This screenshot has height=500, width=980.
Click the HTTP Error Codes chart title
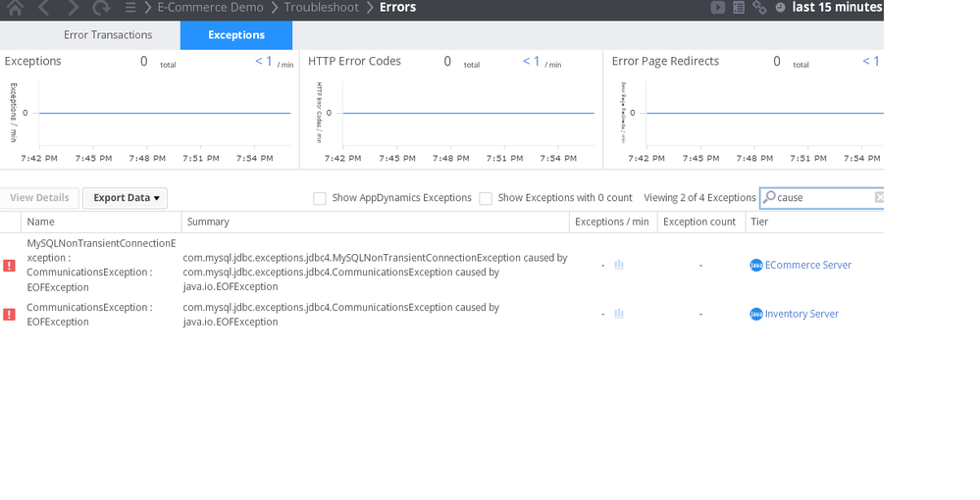[354, 61]
